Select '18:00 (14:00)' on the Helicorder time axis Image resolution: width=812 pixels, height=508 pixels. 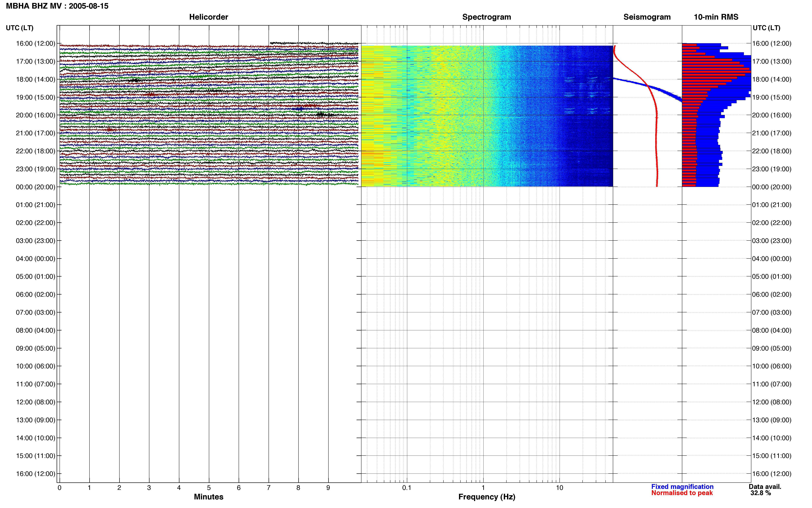tap(36, 79)
